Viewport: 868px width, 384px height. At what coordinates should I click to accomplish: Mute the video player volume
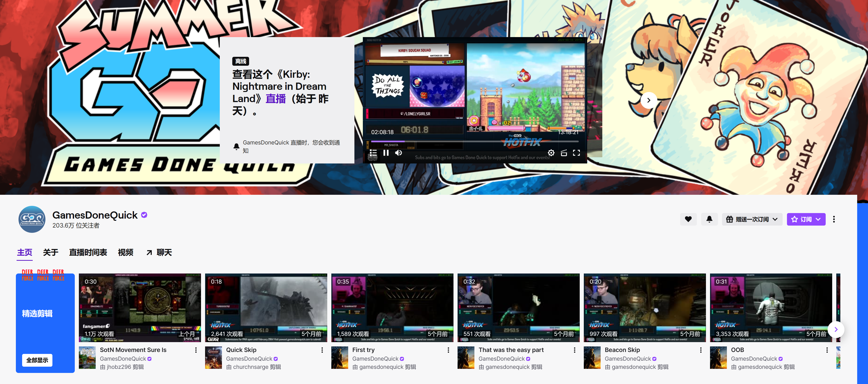click(398, 153)
